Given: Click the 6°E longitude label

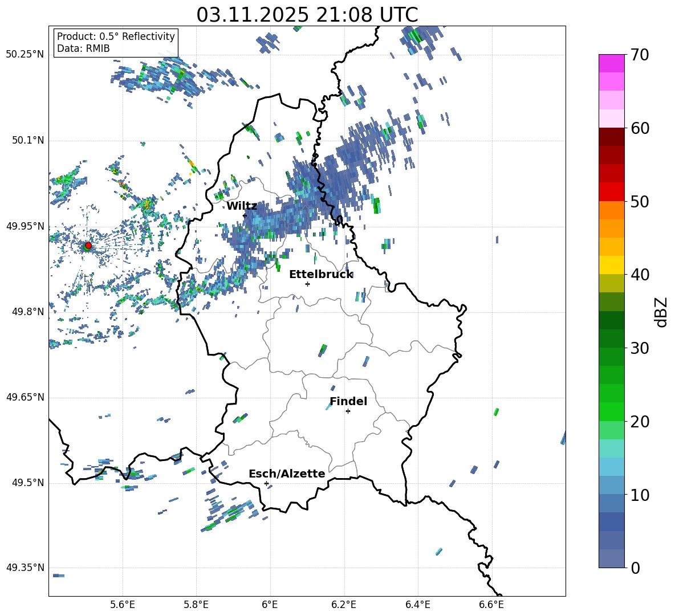Looking at the screenshot, I should pyautogui.click(x=270, y=605).
